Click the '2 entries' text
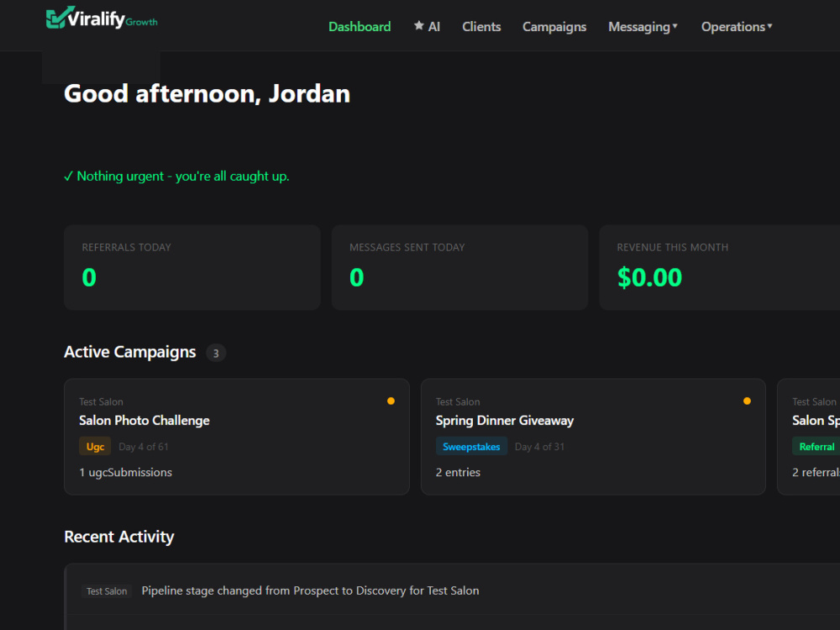This screenshot has height=630, width=840. click(458, 472)
